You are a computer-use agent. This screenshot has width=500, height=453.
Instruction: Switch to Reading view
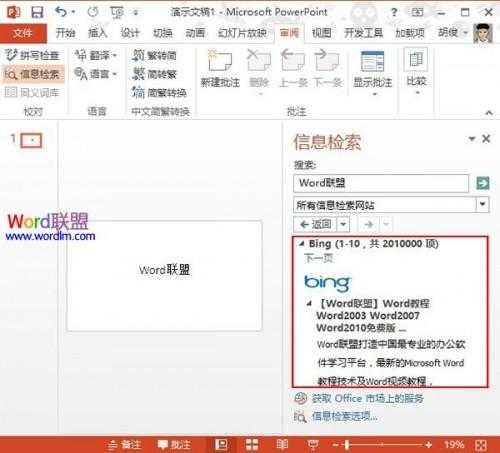point(282,444)
